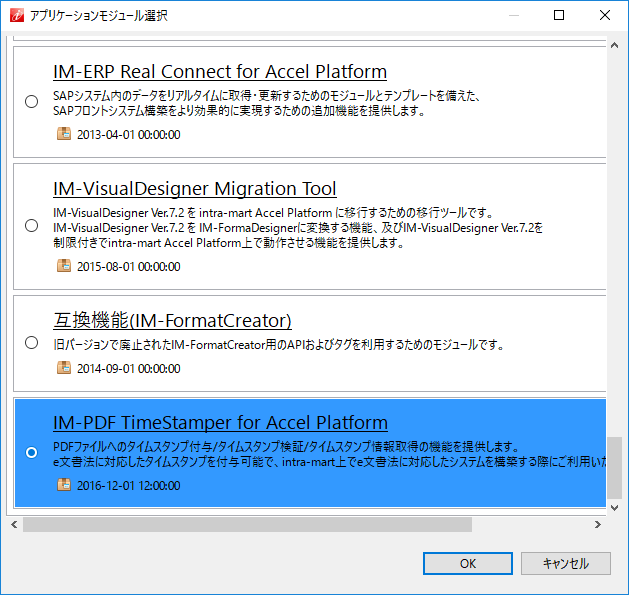Click package icon beside 2016-12-01 date
The height and width of the screenshot is (595, 629).
point(64,485)
